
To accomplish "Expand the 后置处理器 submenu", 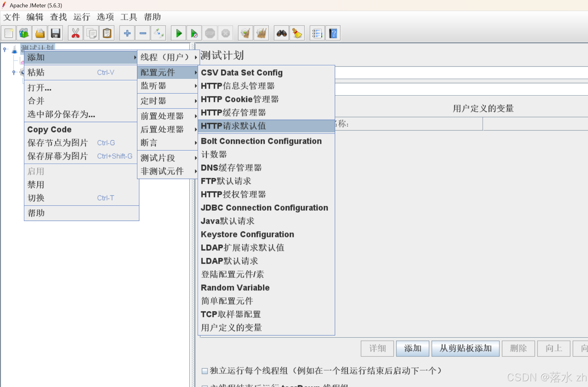I will coord(168,129).
